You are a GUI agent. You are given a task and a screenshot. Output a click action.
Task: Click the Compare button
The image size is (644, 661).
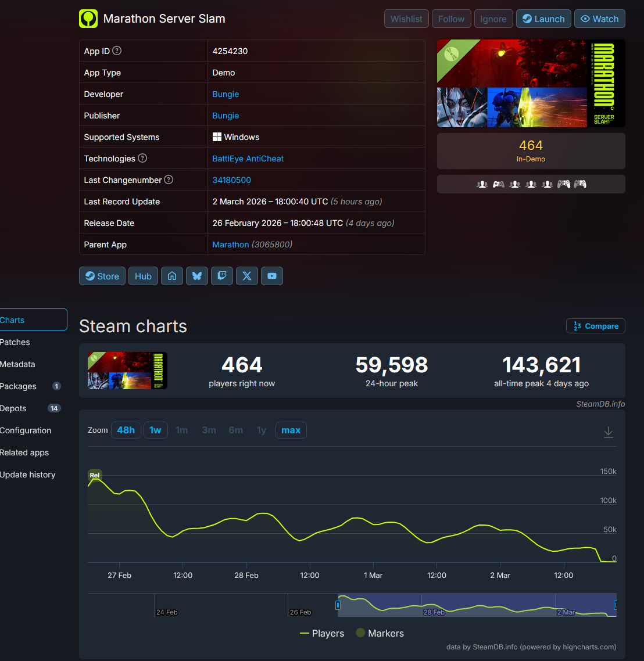(x=596, y=326)
